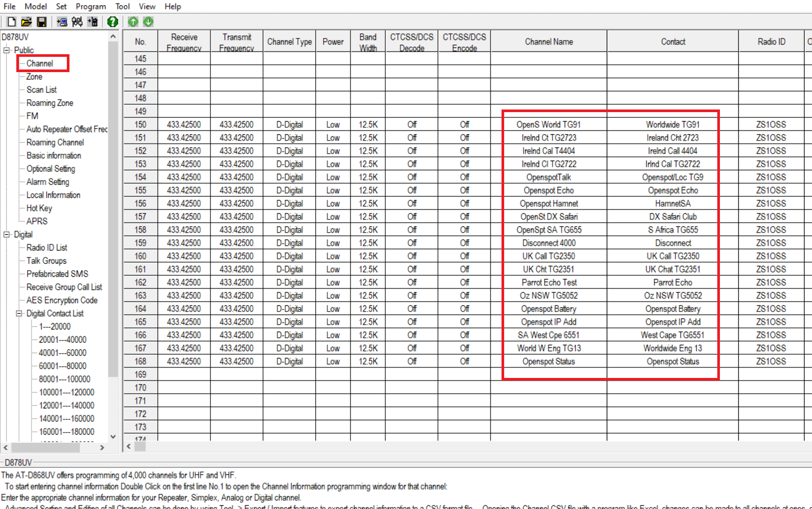Move channel down with green arrow

tap(148, 22)
